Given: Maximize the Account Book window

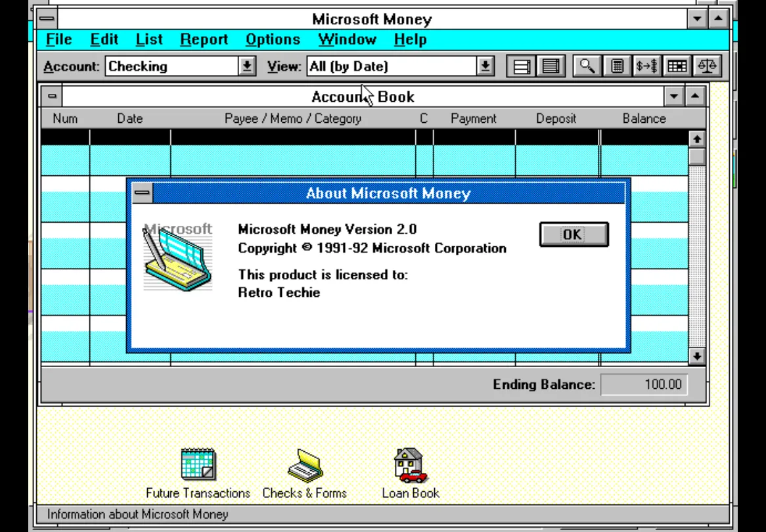Looking at the screenshot, I should [694, 97].
